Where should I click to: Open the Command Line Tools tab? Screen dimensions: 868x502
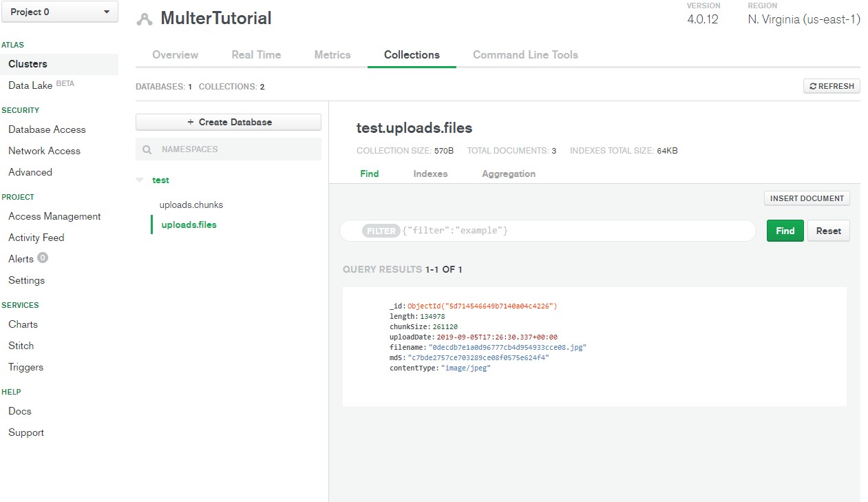click(525, 54)
